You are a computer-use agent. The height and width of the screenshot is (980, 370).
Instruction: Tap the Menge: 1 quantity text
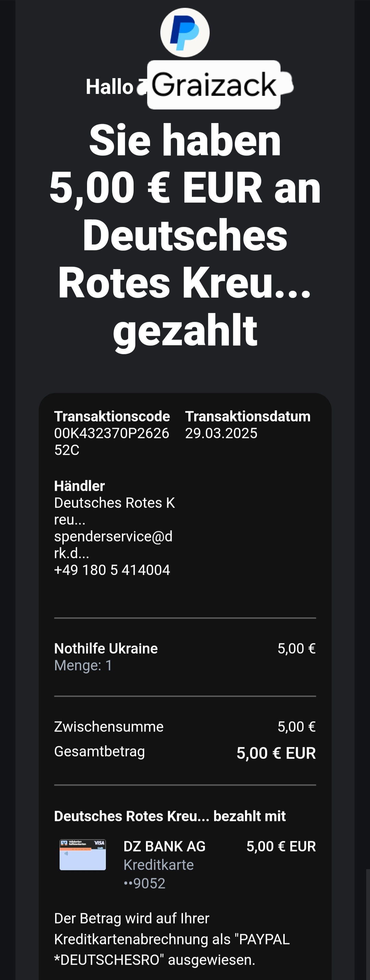pos(83,665)
